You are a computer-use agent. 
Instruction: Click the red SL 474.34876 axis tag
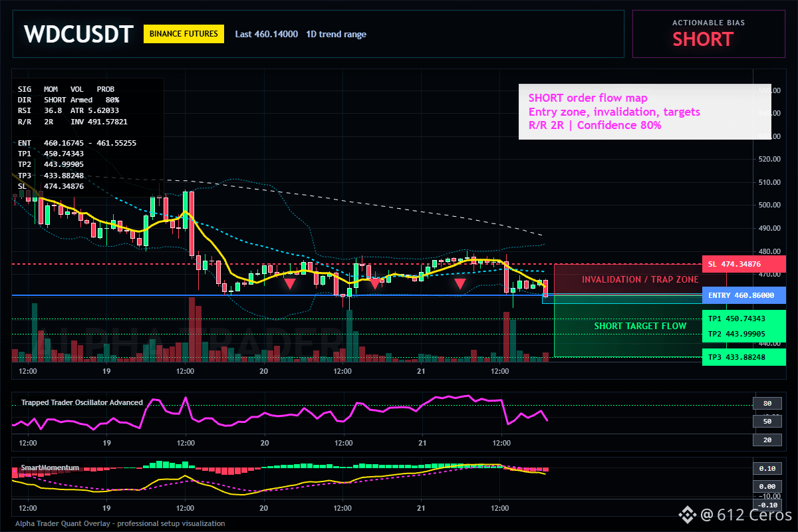(744, 264)
